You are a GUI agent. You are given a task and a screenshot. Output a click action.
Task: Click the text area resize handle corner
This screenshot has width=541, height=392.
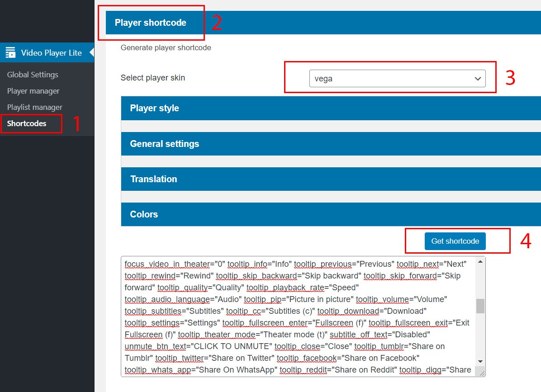pos(482,373)
